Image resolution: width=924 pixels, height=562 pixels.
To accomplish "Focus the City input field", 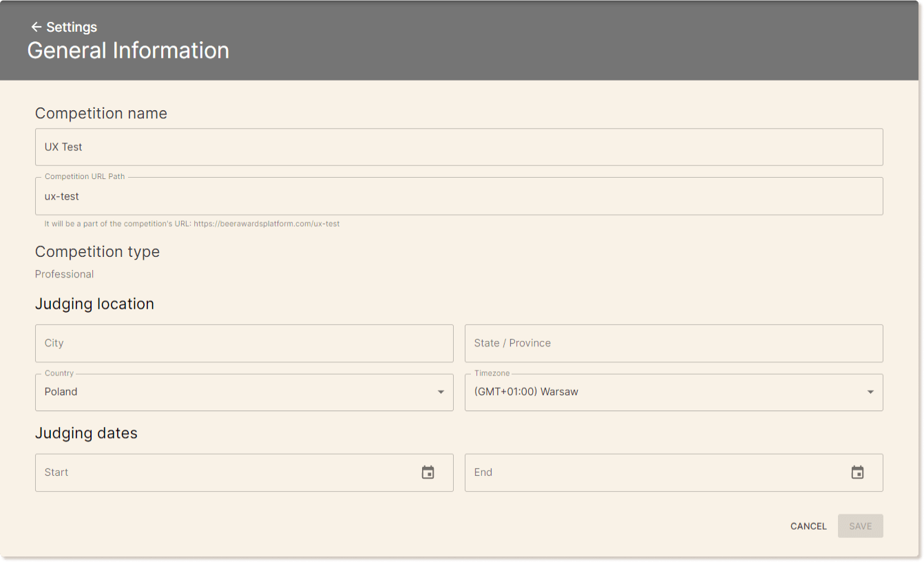I will pyautogui.click(x=244, y=343).
